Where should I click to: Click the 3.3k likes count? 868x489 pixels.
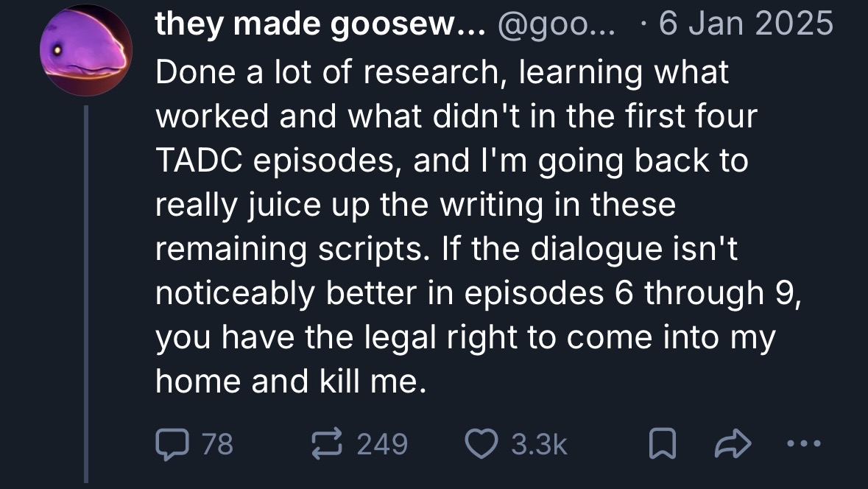coord(539,444)
